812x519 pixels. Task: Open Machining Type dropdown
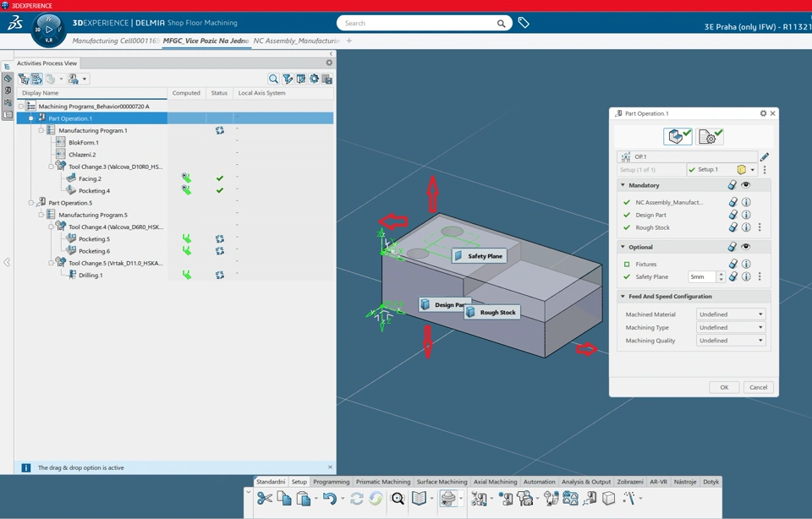point(731,327)
